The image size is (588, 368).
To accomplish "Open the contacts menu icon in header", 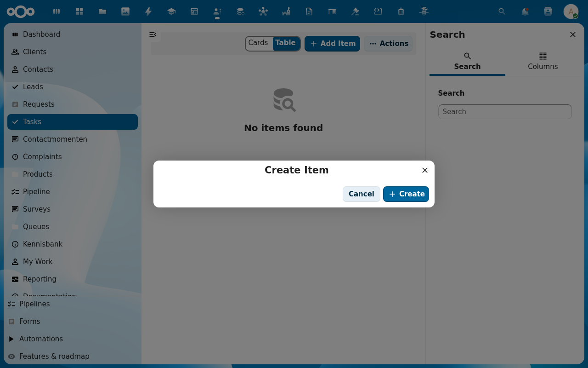I will (x=548, y=11).
